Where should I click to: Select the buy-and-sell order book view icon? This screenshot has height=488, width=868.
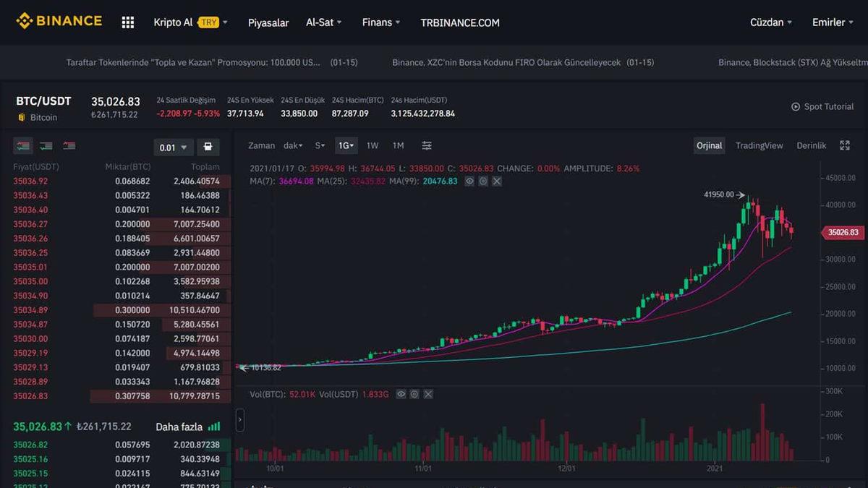click(x=22, y=145)
